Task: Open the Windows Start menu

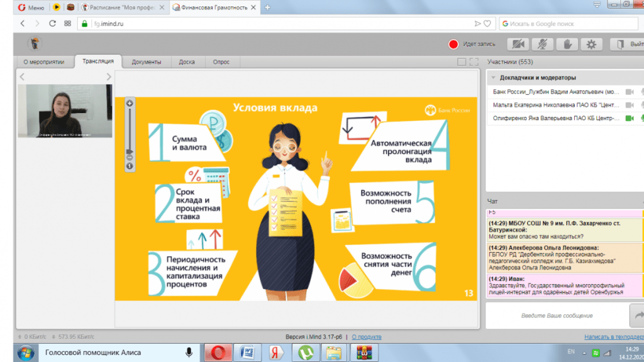Action: [26, 353]
